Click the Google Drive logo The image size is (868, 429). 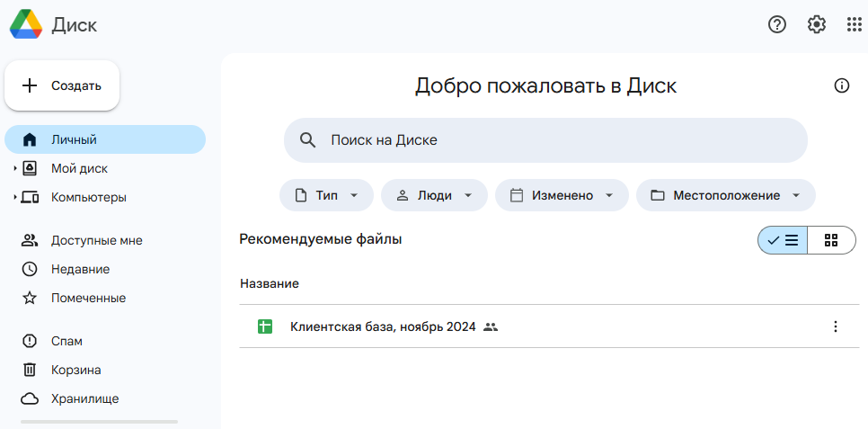[x=26, y=24]
